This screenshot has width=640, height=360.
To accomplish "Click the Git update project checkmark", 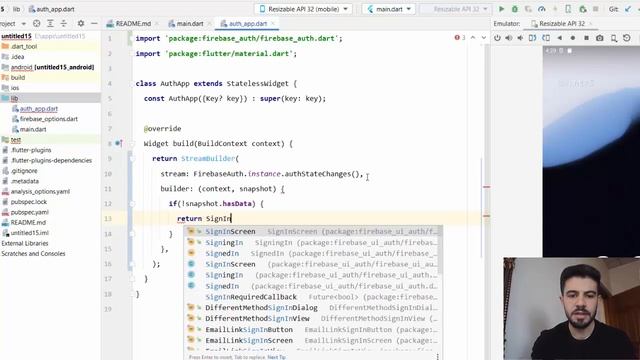I will 628,9.
